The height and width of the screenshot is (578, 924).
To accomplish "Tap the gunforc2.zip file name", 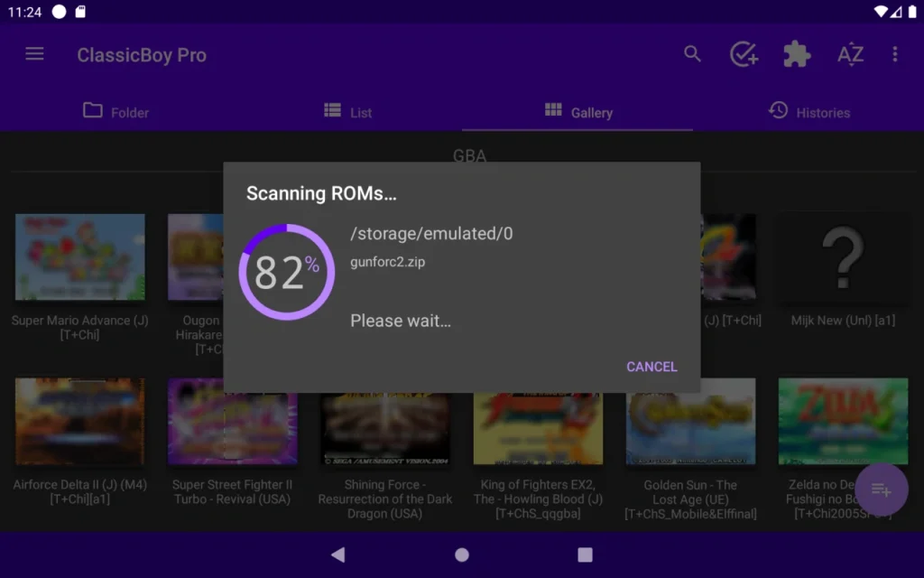I will [x=387, y=262].
